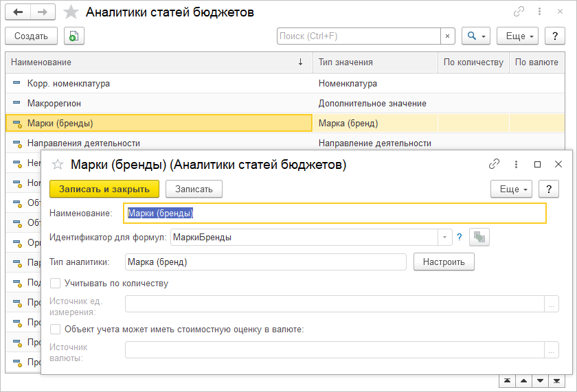Open the Еще menu in main toolbar
The image size is (577, 392).
coord(520,36)
